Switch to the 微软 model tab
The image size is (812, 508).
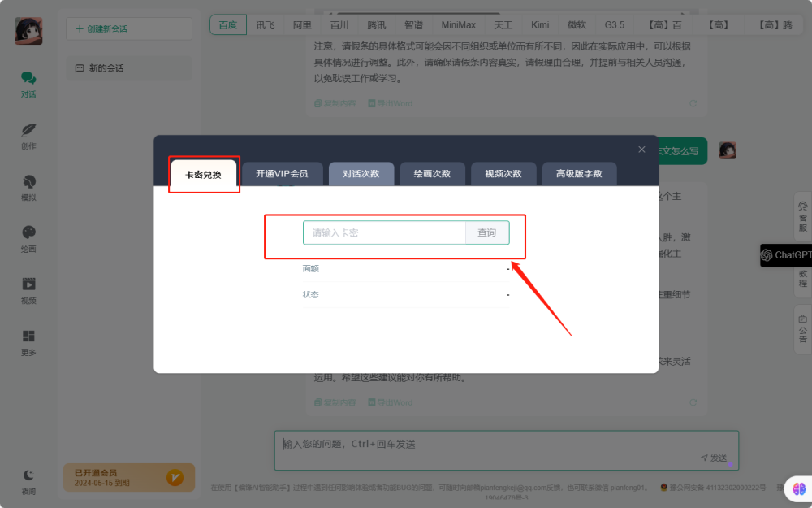point(577,25)
